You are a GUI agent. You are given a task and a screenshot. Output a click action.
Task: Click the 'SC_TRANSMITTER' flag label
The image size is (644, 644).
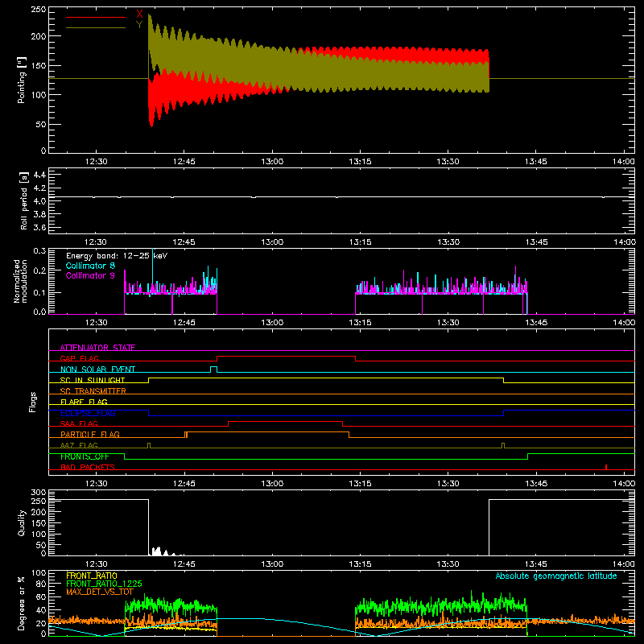93,391
